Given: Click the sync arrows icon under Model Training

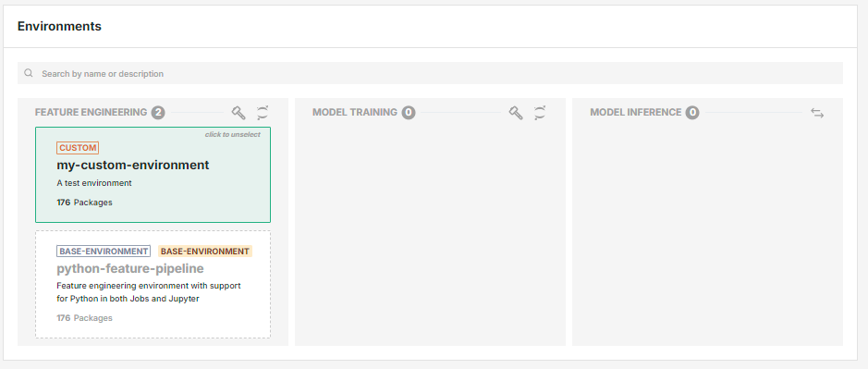Looking at the screenshot, I should (x=540, y=113).
